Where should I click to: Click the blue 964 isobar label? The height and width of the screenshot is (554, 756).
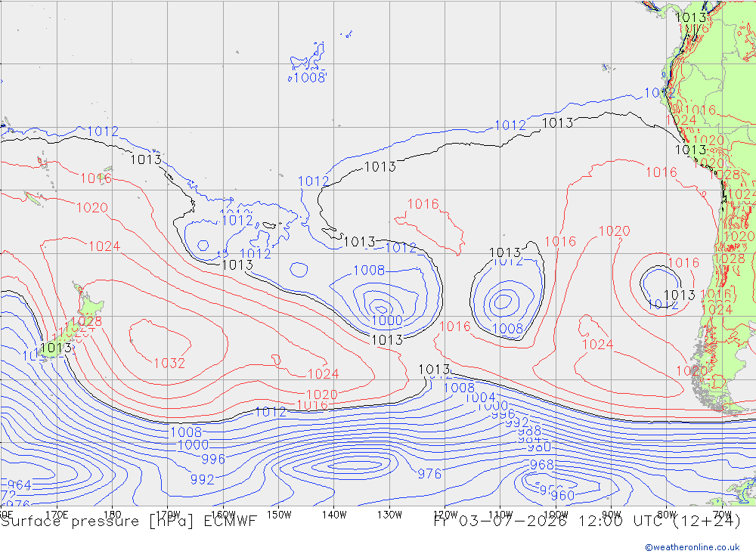pyautogui.click(x=20, y=485)
